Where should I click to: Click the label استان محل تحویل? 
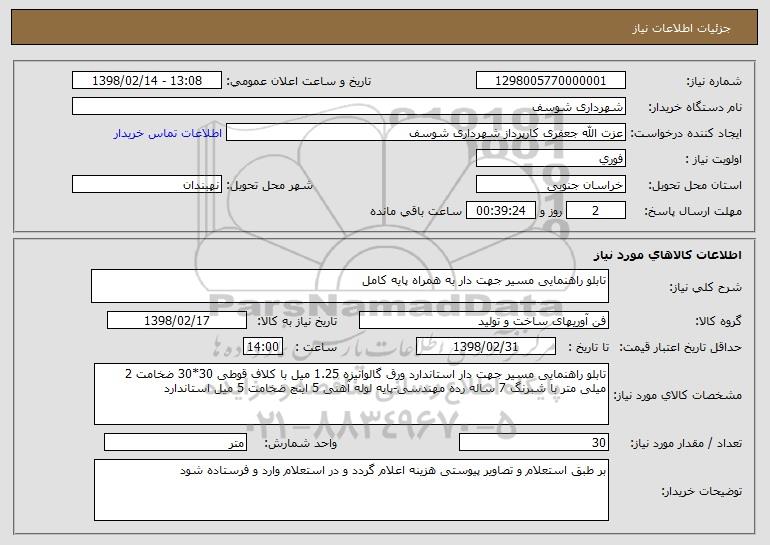695,185
